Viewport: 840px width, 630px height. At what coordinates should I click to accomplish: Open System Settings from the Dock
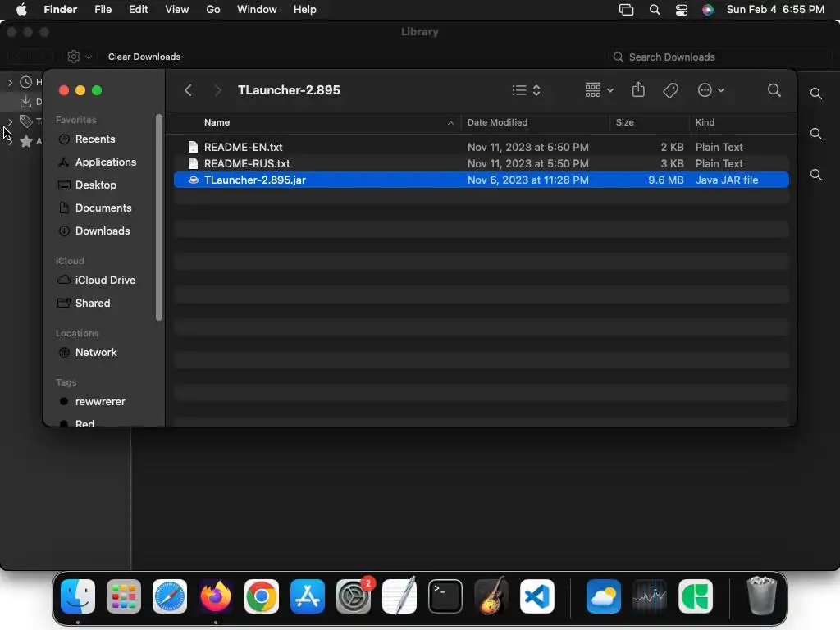click(x=354, y=596)
